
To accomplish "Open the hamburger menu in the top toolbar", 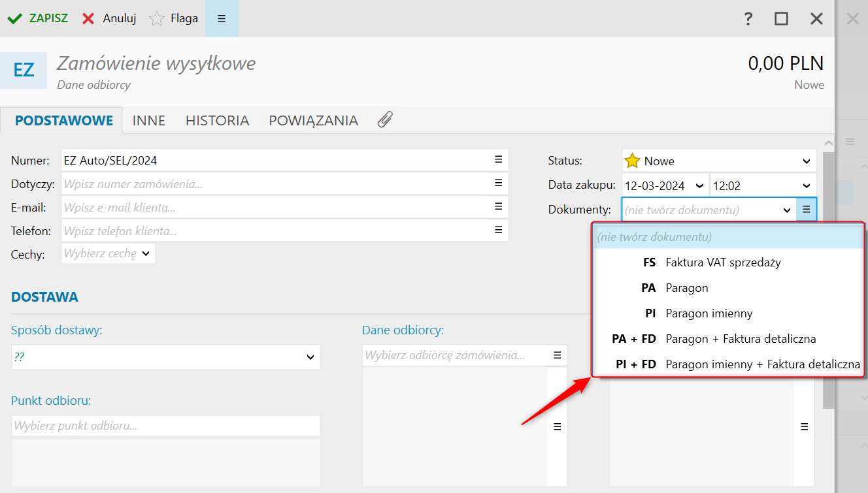I will [x=222, y=18].
